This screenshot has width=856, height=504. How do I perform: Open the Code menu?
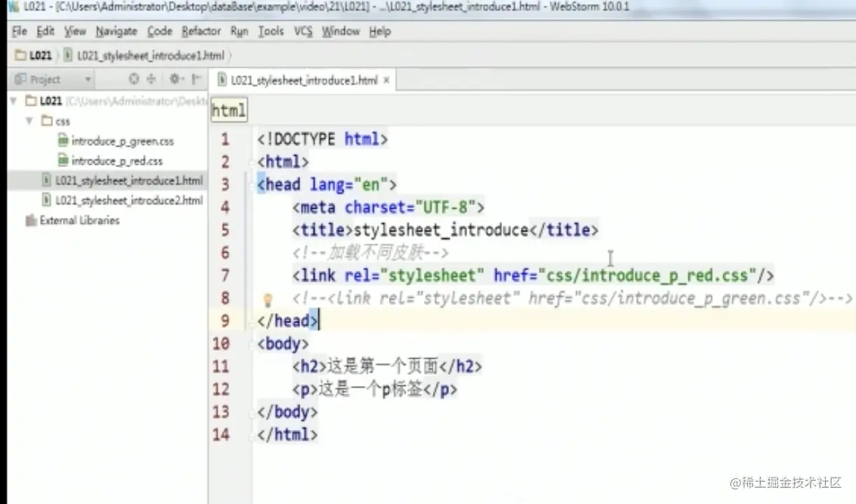pyautogui.click(x=159, y=31)
